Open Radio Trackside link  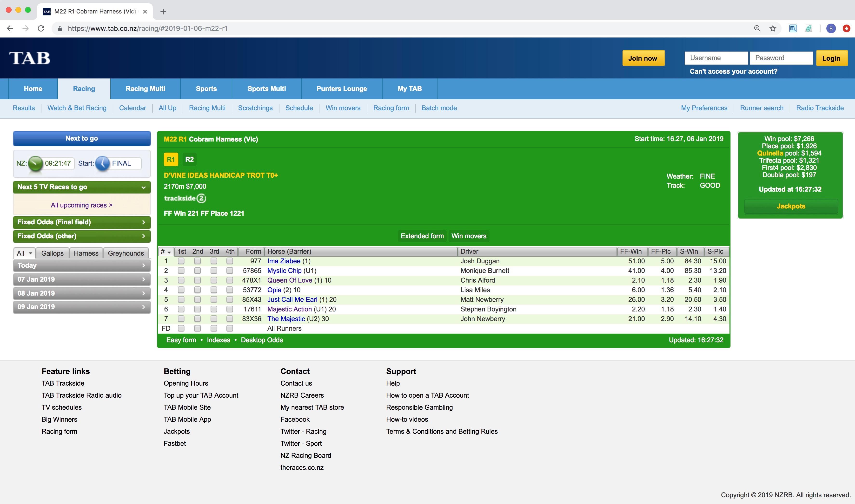820,108
